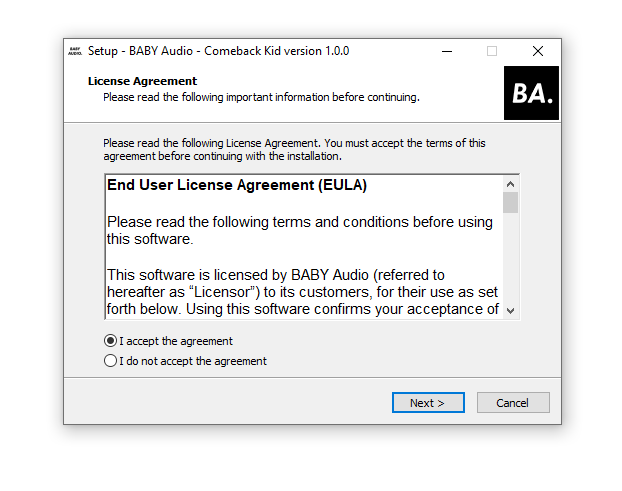The image size is (622, 491).
Task: Close the setup window
Action: pos(538,51)
